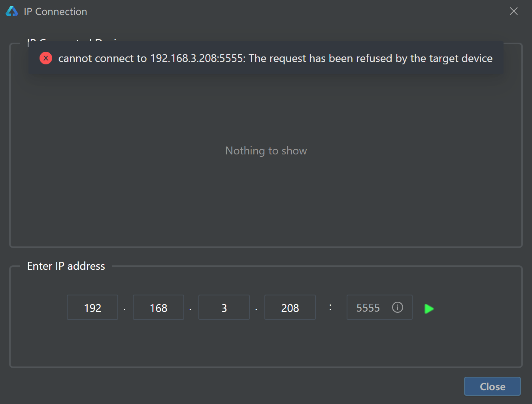Click the Enter IP address group label
The height and width of the screenshot is (404, 532).
66,266
